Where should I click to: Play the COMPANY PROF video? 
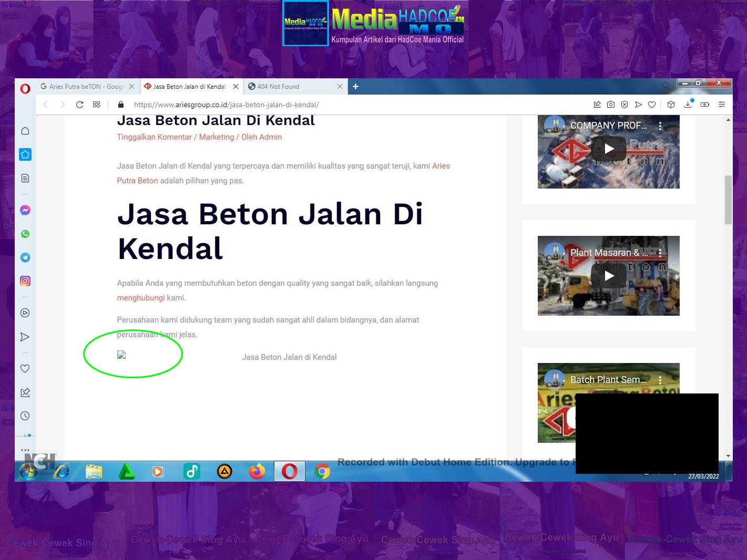coord(609,149)
